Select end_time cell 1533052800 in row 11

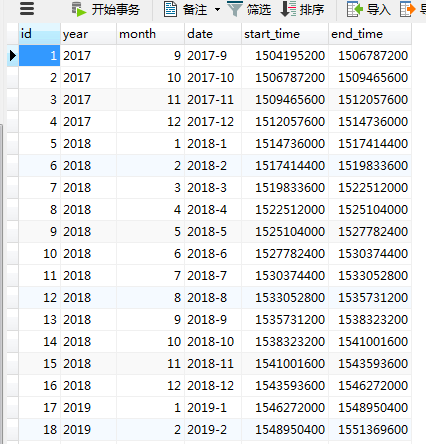370,276
